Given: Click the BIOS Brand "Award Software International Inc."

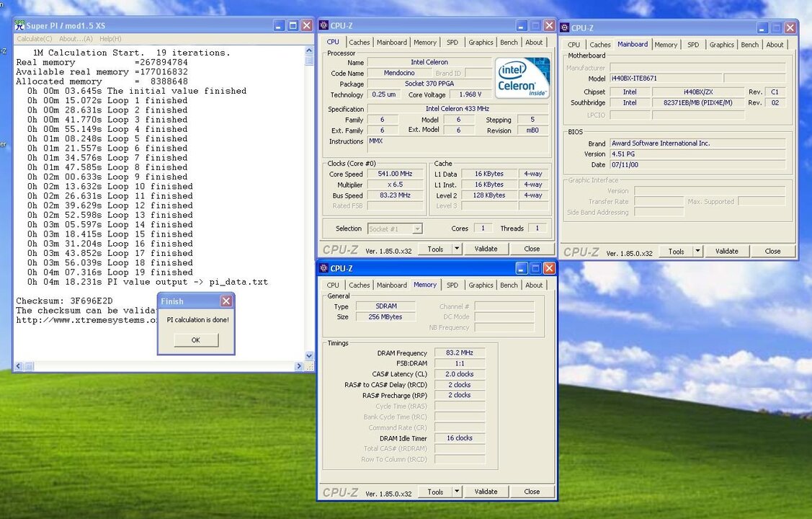Looking at the screenshot, I should pyautogui.click(x=697, y=143).
